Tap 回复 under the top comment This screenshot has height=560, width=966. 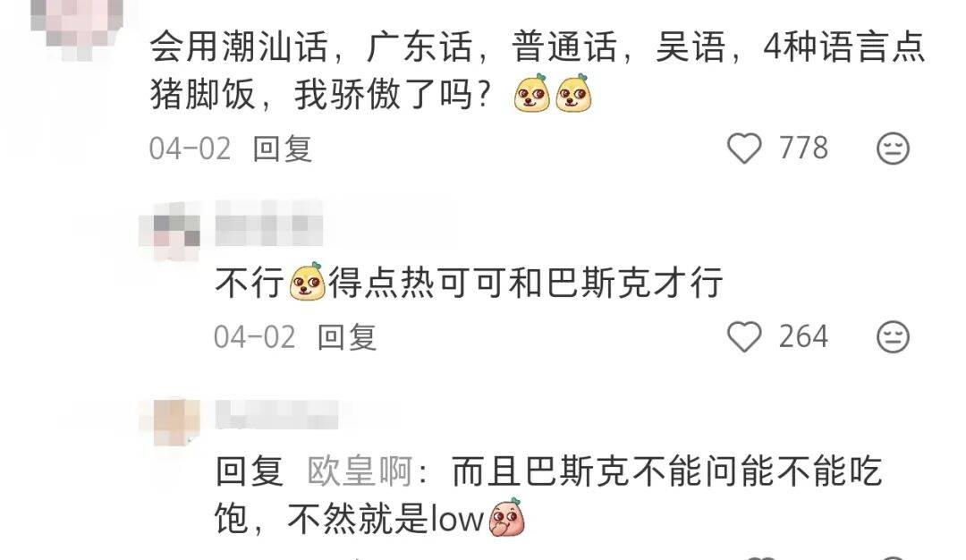tap(282, 149)
